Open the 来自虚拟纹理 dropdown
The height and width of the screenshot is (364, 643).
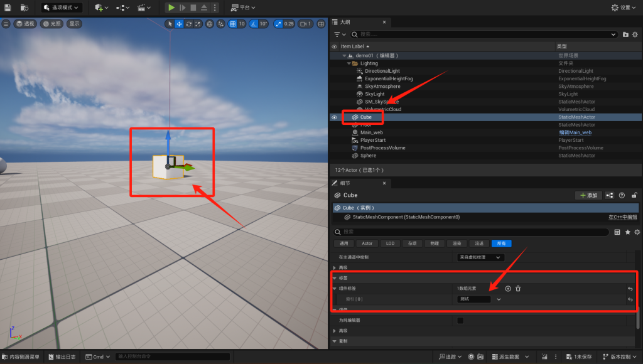pos(480,257)
